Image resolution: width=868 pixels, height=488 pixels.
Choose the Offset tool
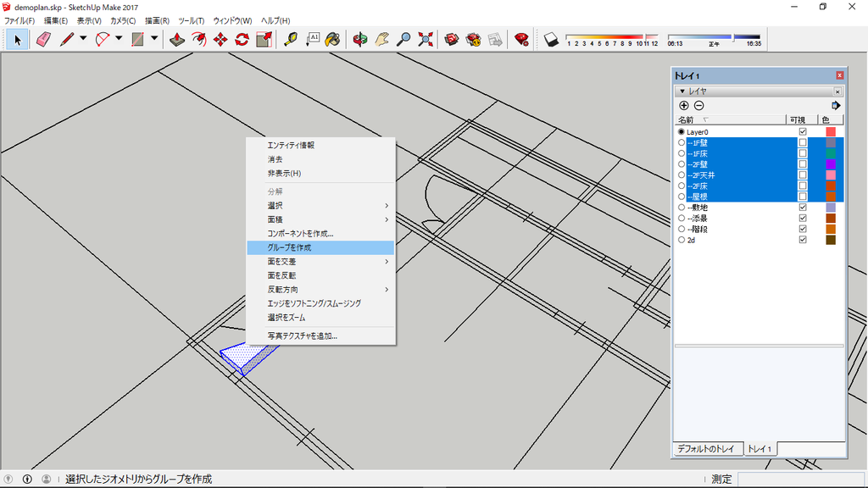[198, 40]
